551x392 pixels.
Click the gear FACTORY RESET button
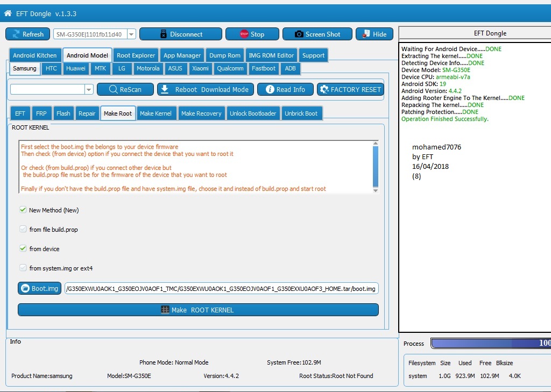tap(350, 89)
